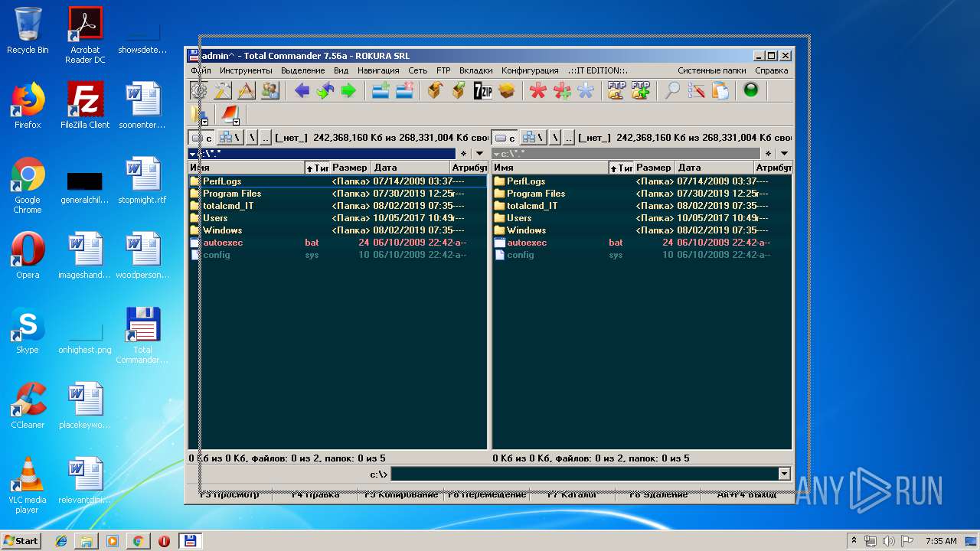Click the F8 Удаление button
980x551 pixels.
point(658,495)
